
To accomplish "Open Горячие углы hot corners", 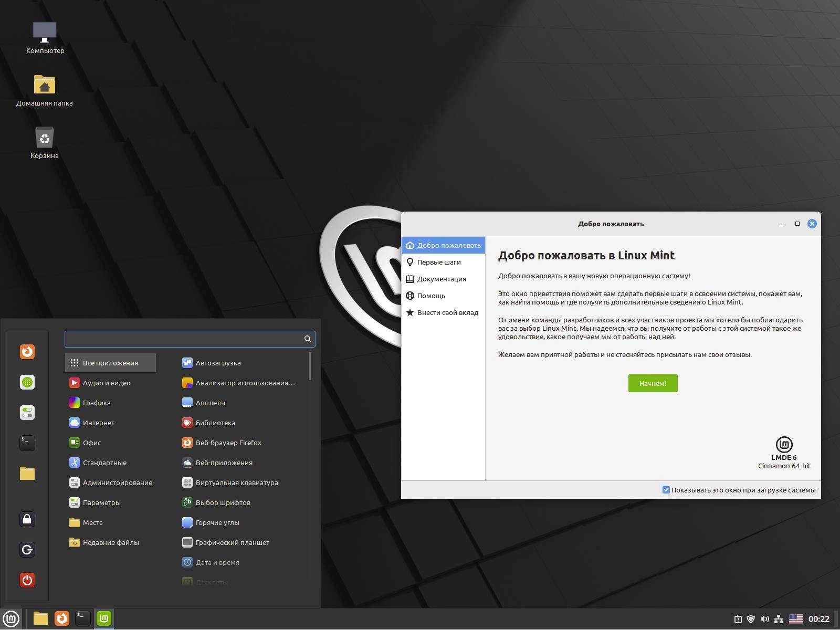I will (x=241, y=522).
